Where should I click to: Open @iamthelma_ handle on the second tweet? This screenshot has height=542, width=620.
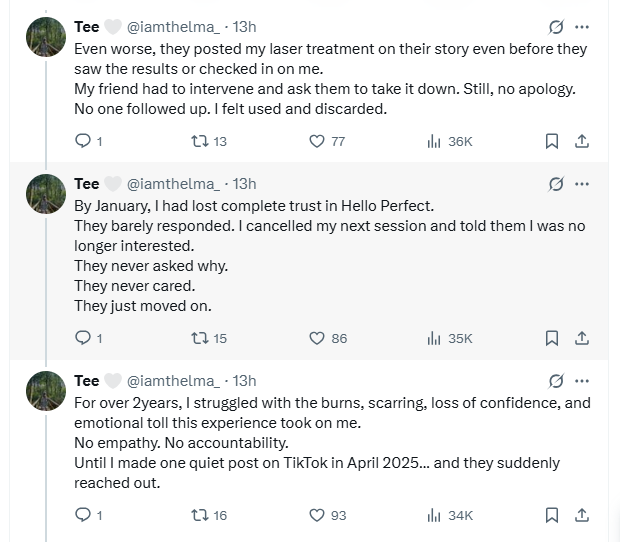(173, 184)
